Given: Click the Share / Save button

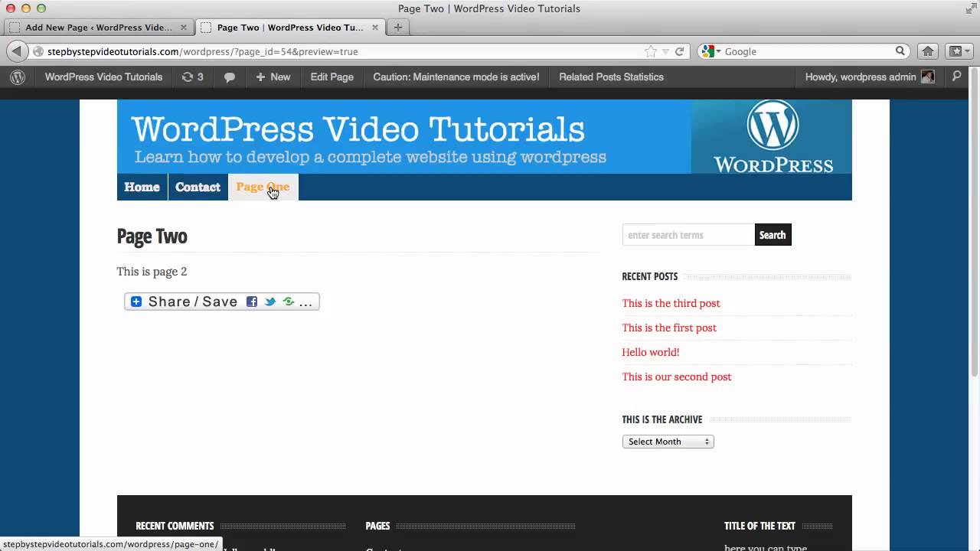Looking at the screenshot, I should click(222, 302).
